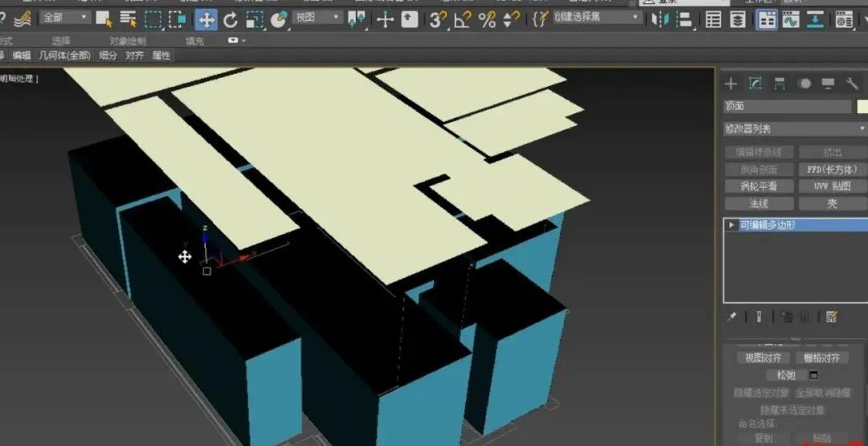This screenshot has height=446, width=868.
Task: Open the Render Setup icon
Action: coord(844,20)
